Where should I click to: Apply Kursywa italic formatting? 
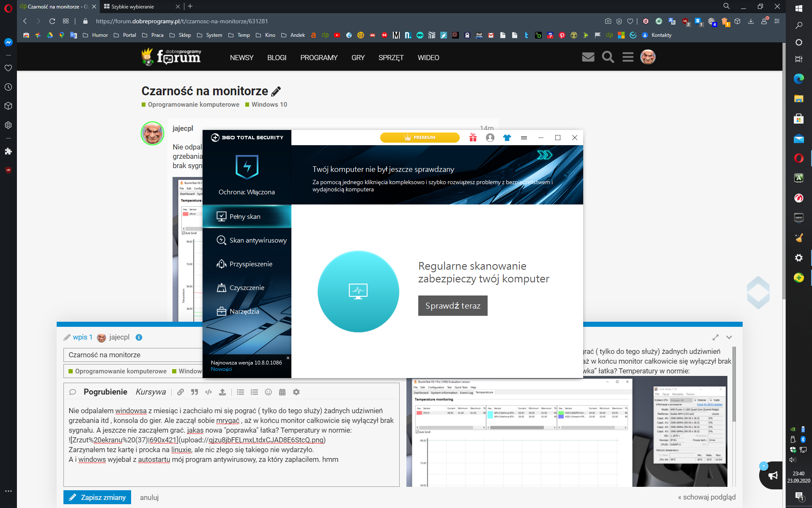(x=151, y=392)
